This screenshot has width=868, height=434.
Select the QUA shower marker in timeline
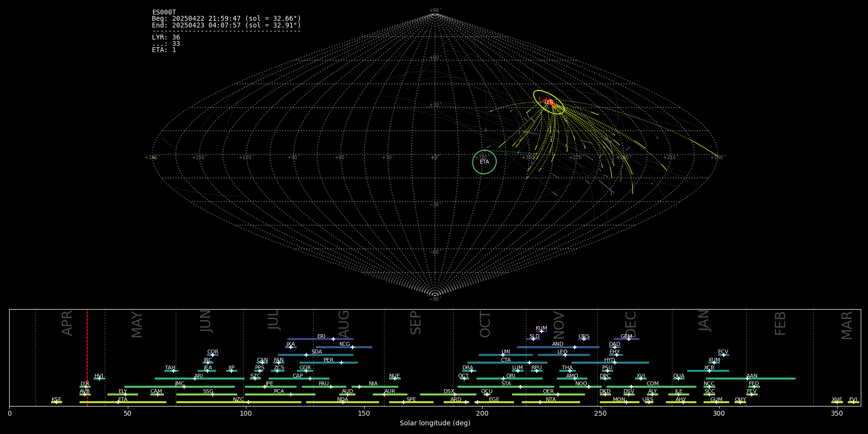click(678, 379)
